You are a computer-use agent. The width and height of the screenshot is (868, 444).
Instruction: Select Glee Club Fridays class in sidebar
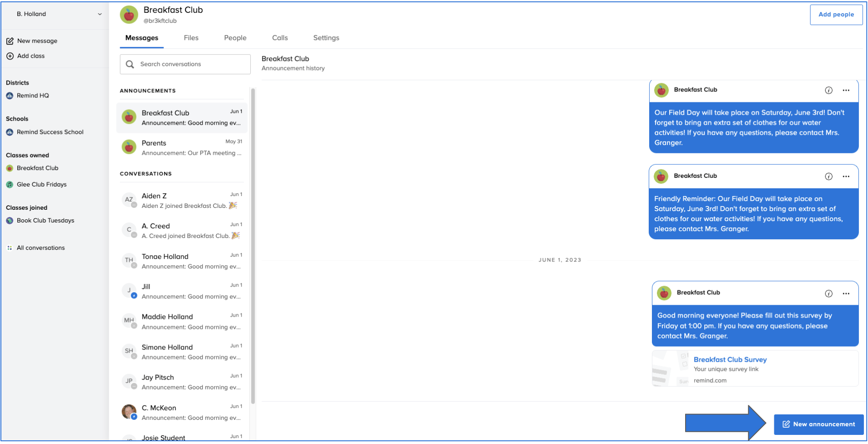41,184
